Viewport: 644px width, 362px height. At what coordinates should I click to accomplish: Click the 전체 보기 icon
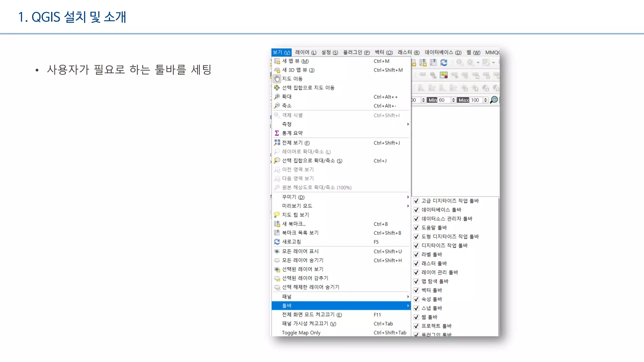tap(277, 143)
